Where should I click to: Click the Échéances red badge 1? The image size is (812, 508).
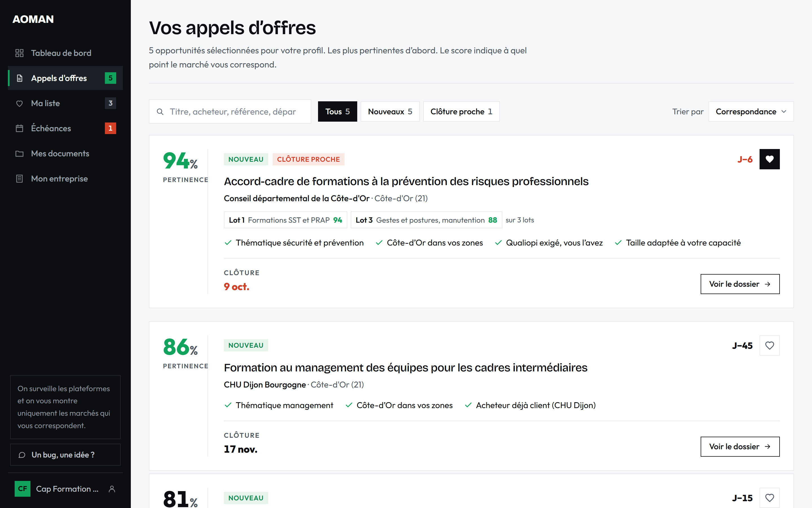(111, 128)
